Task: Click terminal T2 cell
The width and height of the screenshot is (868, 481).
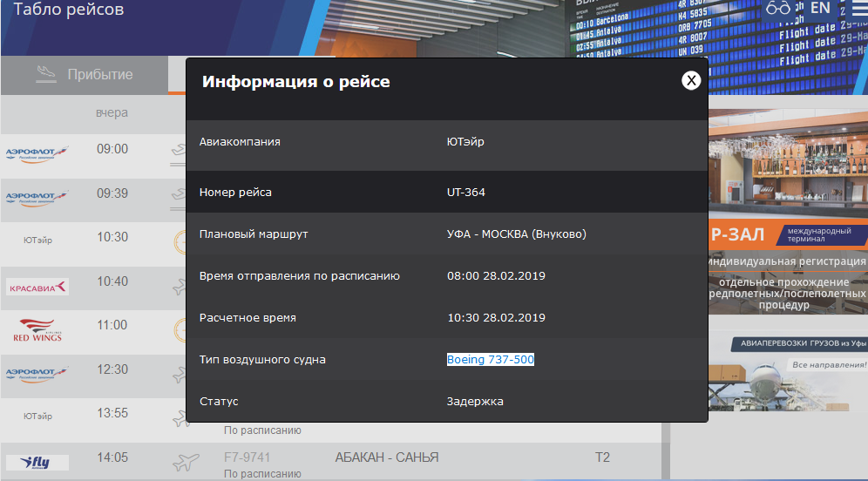Action: click(602, 457)
